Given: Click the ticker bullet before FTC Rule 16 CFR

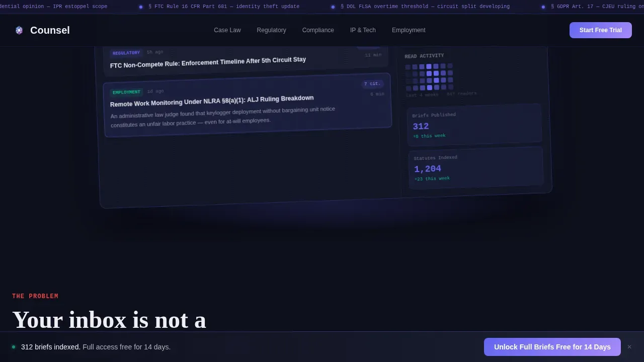Looking at the screenshot, I should click(141, 7).
